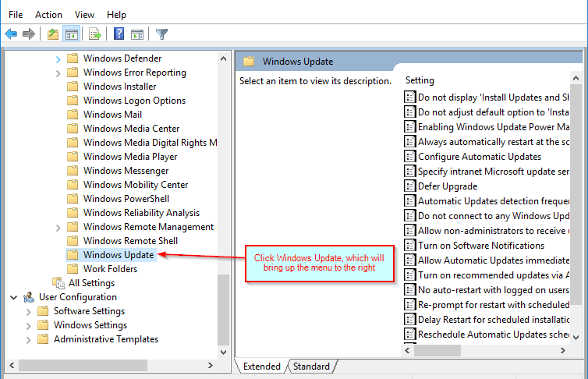Click policy icon beside Enabling Windows Update Power Management
The image size is (588, 379).
click(410, 126)
